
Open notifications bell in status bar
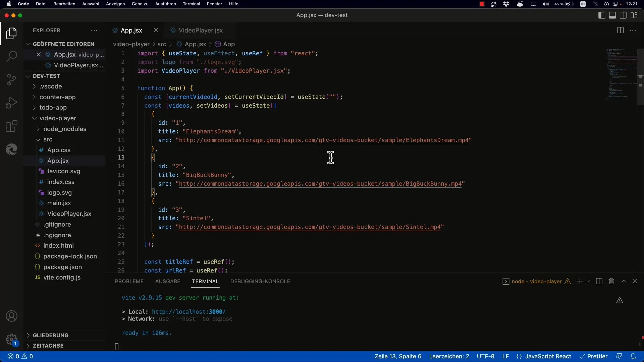633,356
